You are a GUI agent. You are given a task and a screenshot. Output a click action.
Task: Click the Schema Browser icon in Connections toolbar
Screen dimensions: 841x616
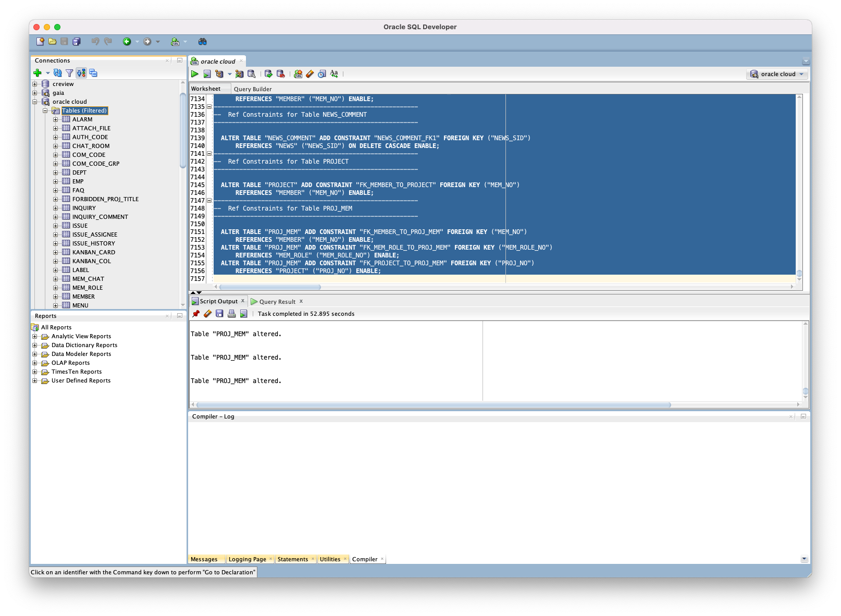tap(93, 73)
